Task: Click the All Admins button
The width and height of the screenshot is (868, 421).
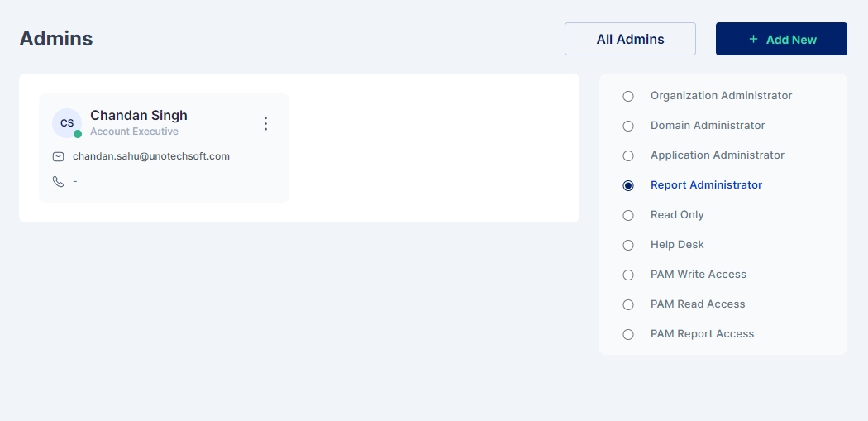Action: 630,39
